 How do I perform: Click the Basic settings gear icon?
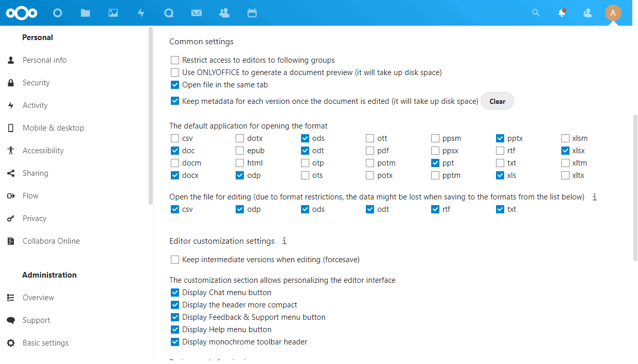pyautogui.click(x=11, y=343)
